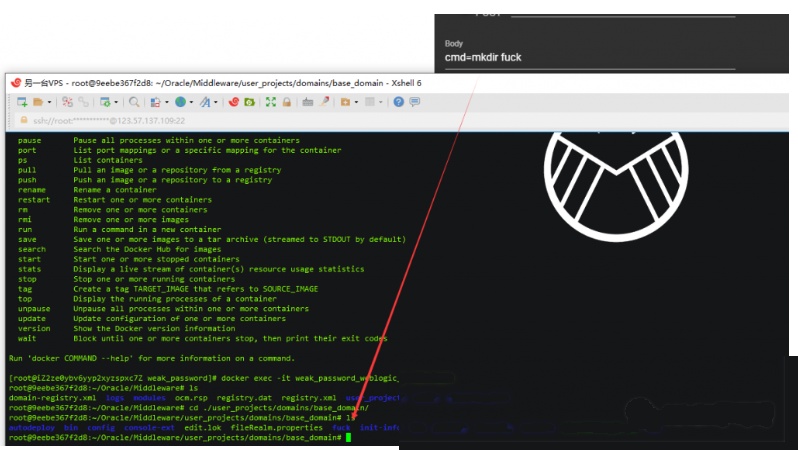Viewport: 798px width, 450px height.
Task: Click the 'search' docker command row
Action: pos(120,249)
